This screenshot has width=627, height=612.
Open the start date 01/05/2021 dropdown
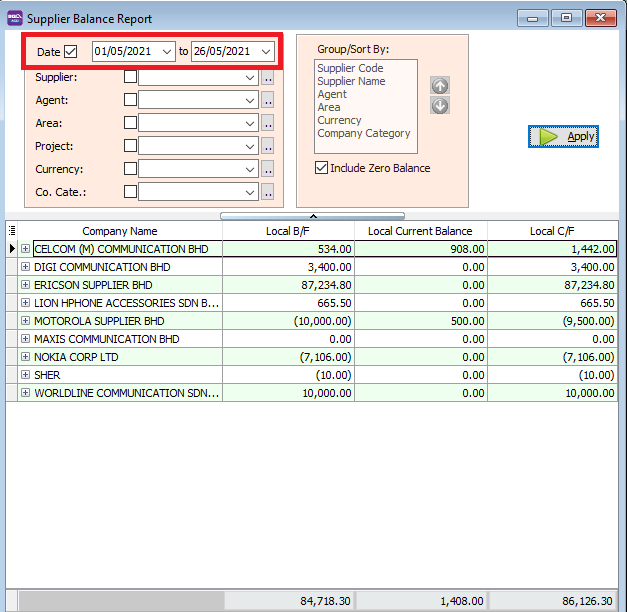[x=166, y=51]
